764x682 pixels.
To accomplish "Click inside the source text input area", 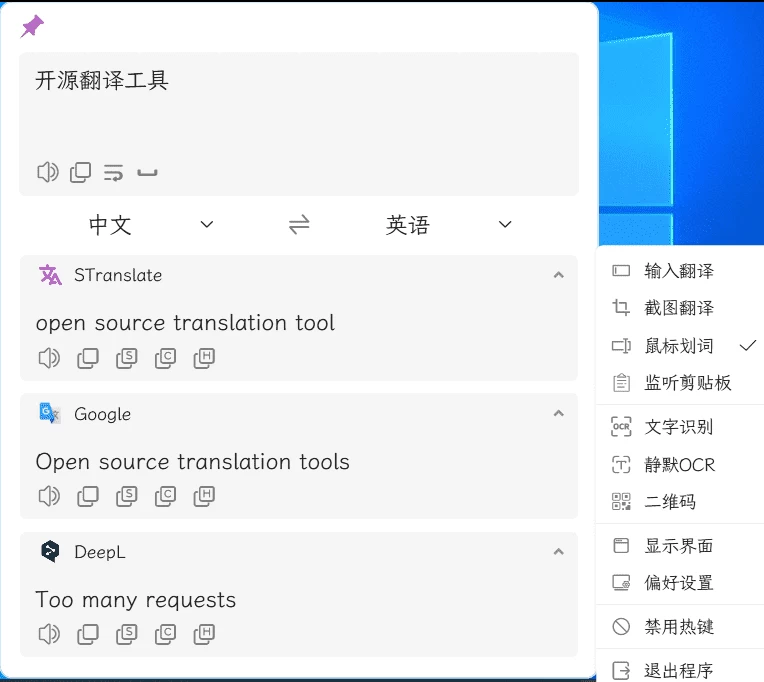I will (300, 115).
